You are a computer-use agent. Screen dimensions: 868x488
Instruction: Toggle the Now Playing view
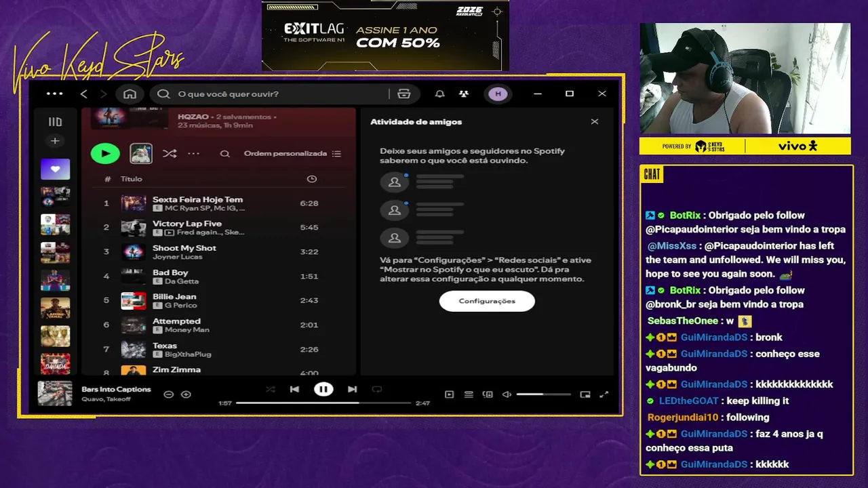pos(449,394)
